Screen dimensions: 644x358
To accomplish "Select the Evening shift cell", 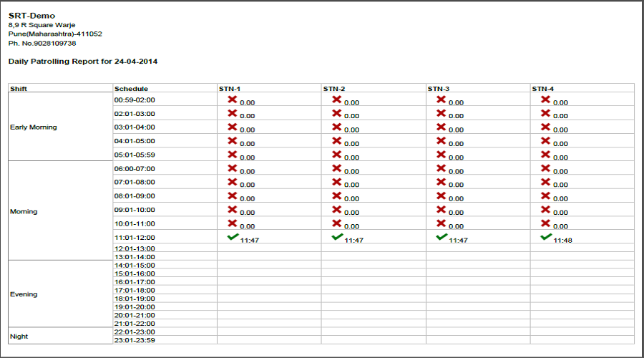I will pyautogui.click(x=24, y=294).
